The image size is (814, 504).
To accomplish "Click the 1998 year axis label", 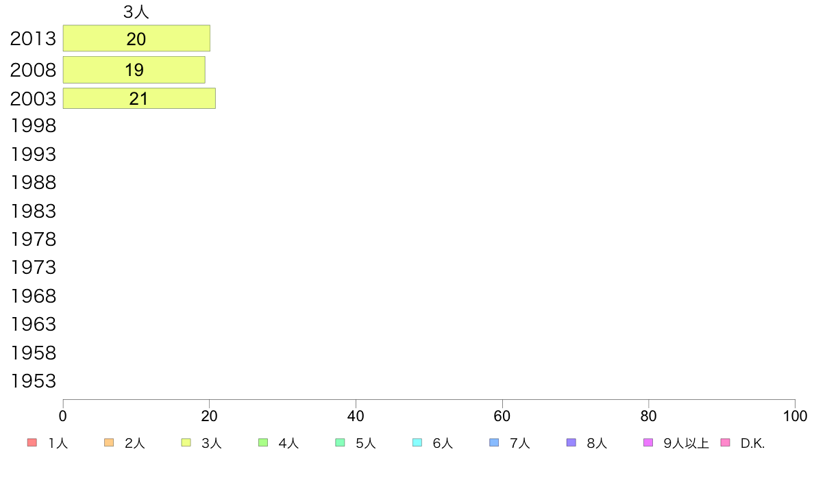I will coord(33,125).
